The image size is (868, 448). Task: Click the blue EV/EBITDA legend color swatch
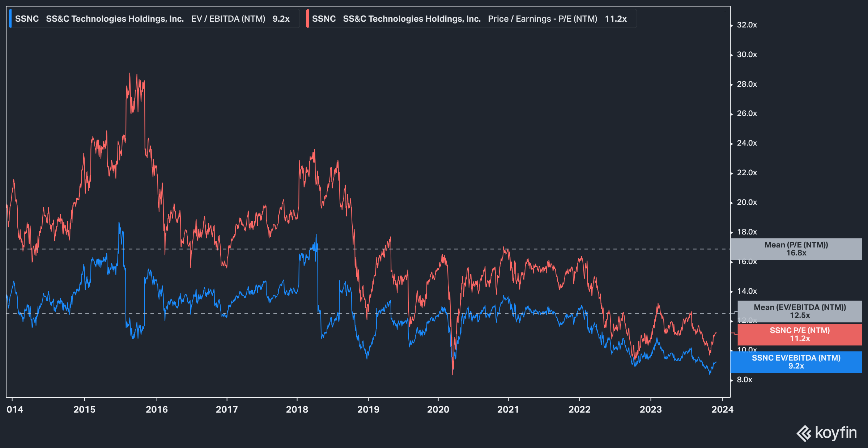(10, 19)
